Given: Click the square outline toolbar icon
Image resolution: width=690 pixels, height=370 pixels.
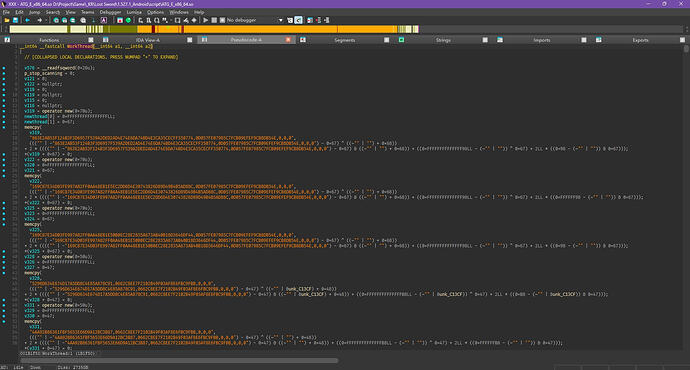Looking at the screenshot, I should pos(177,20).
